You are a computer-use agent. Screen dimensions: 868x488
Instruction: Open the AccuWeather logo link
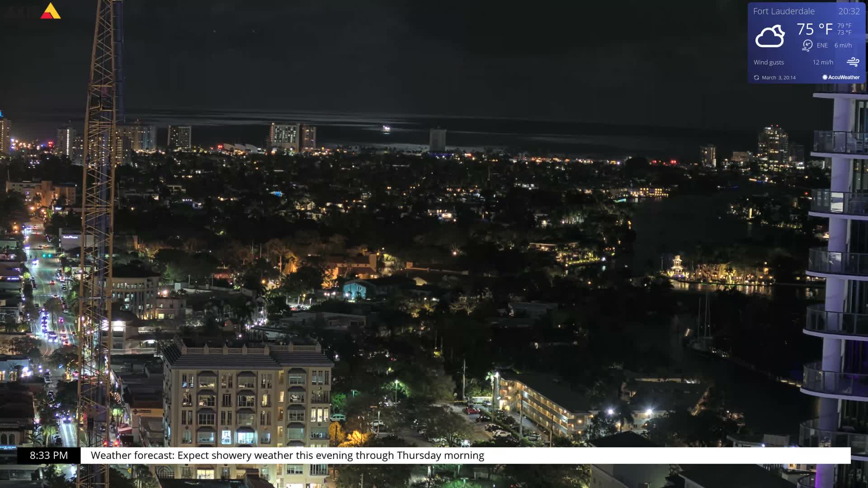[x=841, y=77]
